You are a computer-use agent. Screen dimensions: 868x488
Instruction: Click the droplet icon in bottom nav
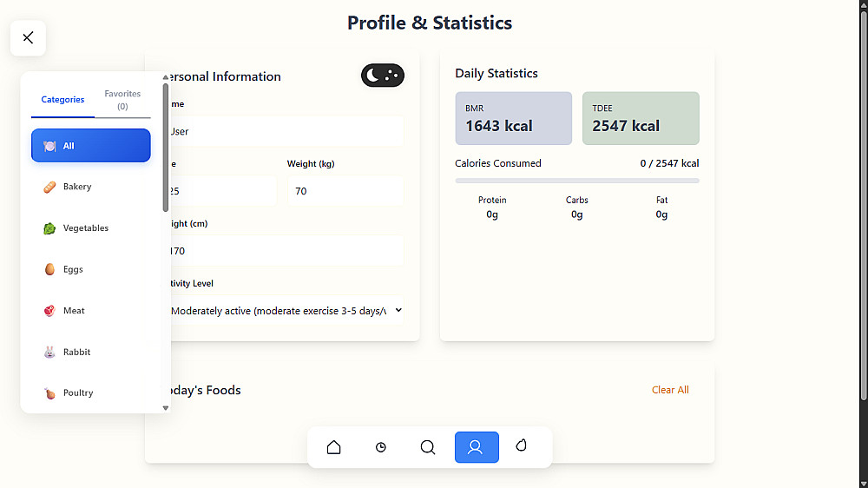tap(522, 445)
